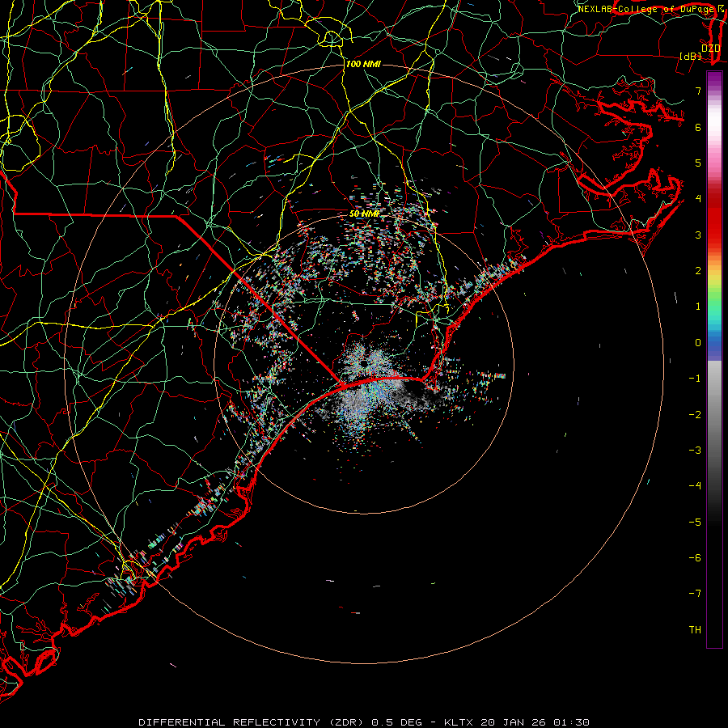Click the "5" value on the dB scale
Image resolution: width=728 pixels, height=728 pixels.
point(698,163)
